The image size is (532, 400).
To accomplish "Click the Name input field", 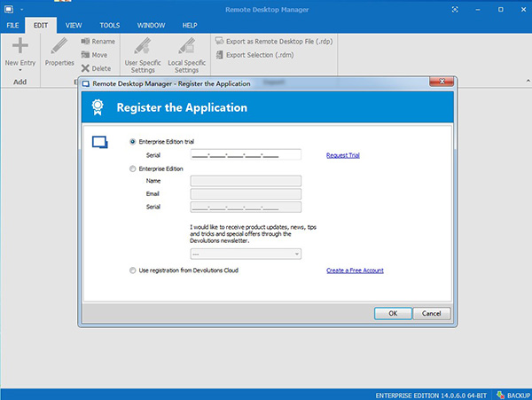I will pos(246,181).
